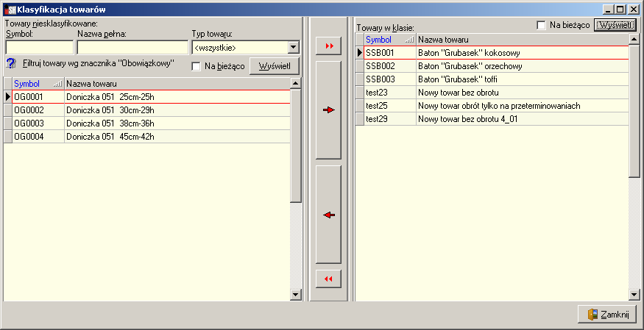Click the 'Zamknij' button
Screen dimensions: 644x330
point(607,315)
